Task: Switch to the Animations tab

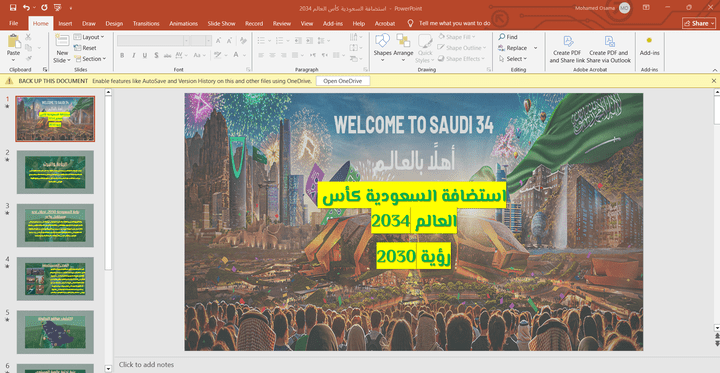Action: click(x=182, y=23)
